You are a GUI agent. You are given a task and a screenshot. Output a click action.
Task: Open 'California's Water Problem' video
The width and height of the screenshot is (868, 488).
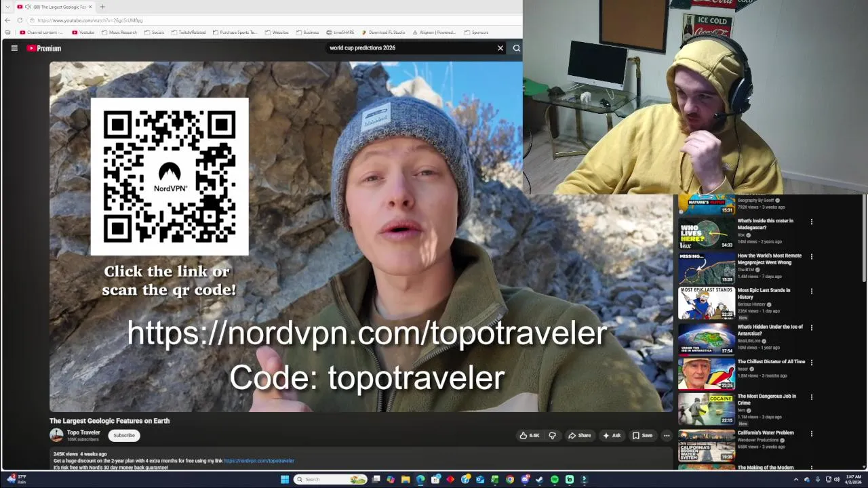click(x=766, y=432)
